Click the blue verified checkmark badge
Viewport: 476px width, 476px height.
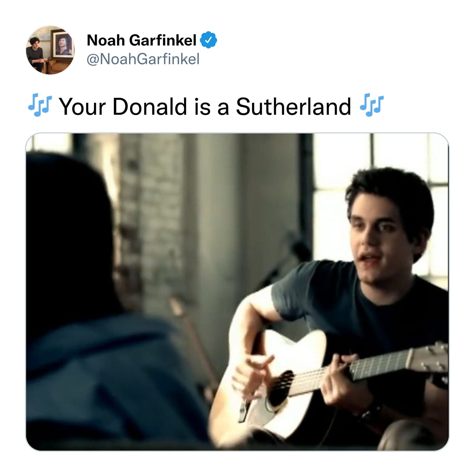(x=208, y=40)
